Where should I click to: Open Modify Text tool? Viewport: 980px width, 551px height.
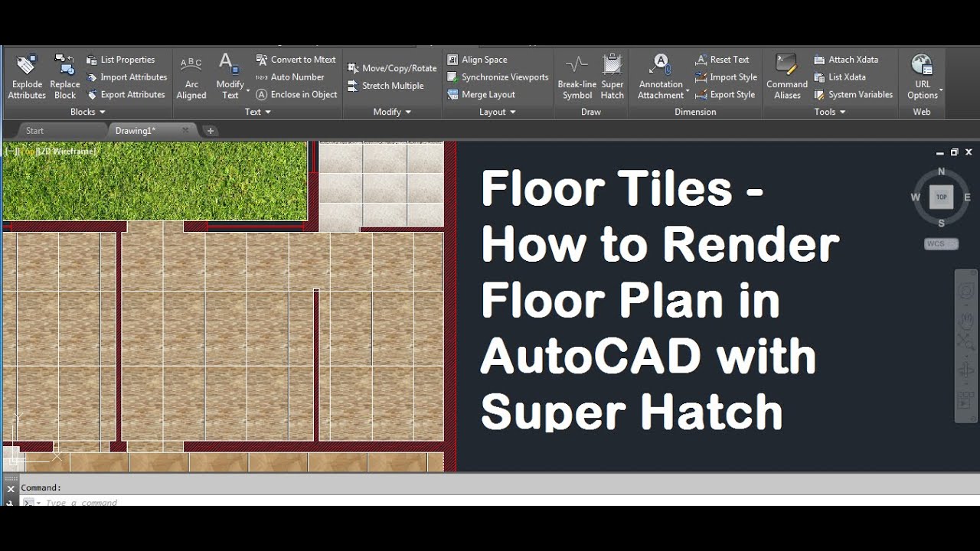coord(230,77)
